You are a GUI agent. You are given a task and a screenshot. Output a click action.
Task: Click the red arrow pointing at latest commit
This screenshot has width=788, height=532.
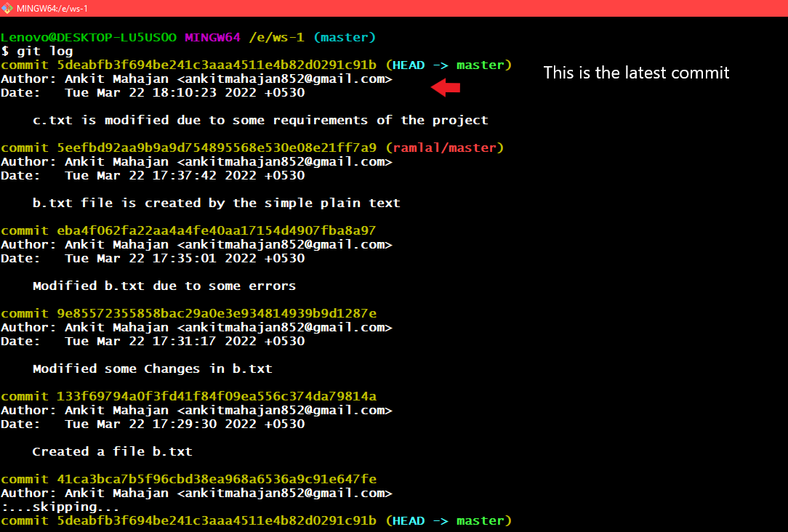point(446,87)
